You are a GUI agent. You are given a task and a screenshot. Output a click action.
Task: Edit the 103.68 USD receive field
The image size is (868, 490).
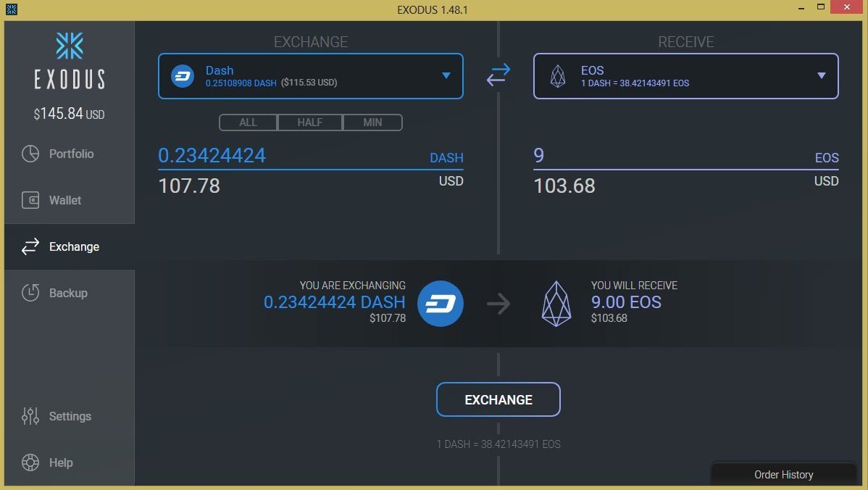pos(686,186)
